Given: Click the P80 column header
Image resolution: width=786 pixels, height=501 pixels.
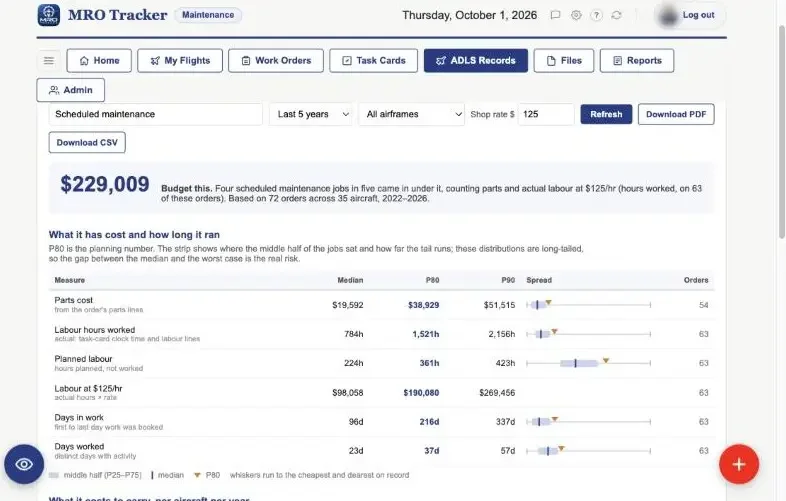Looking at the screenshot, I should [433, 280].
